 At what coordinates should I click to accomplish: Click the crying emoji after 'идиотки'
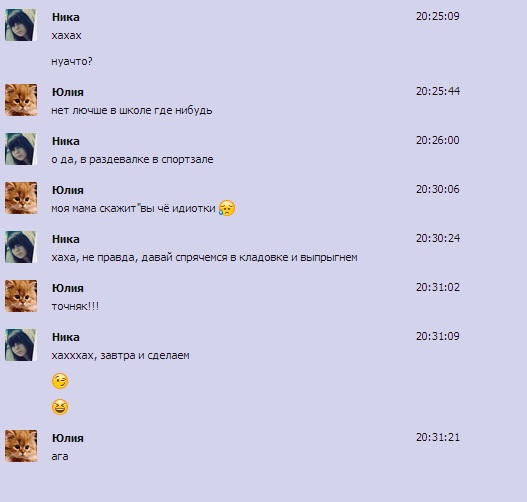tap(227, 208)
